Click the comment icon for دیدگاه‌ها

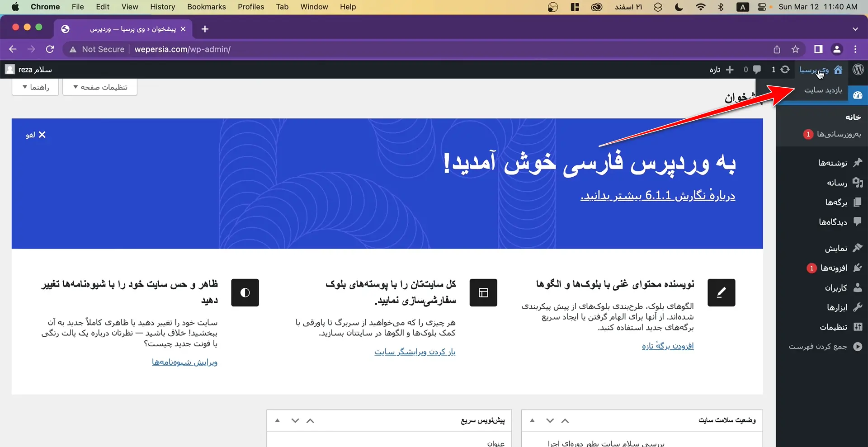click(858, 221)
